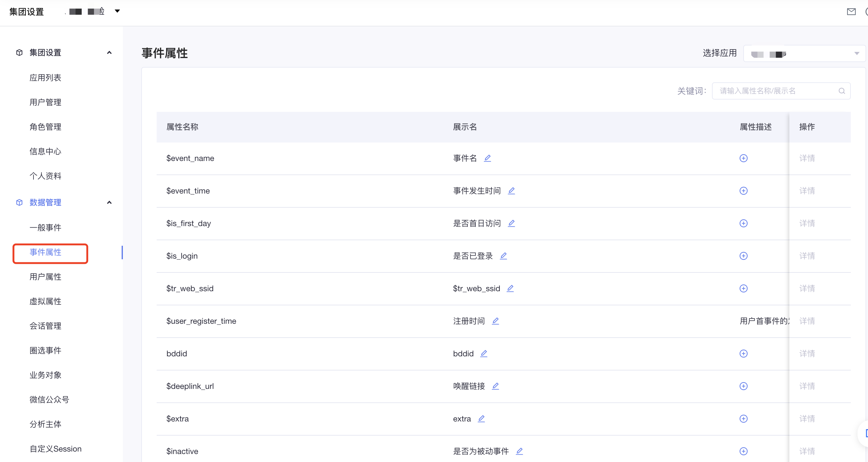This screenshot has height=462, width=868.
Task: Collapse 数据管理 sidebar section
Action: click(x=109, y=202)
